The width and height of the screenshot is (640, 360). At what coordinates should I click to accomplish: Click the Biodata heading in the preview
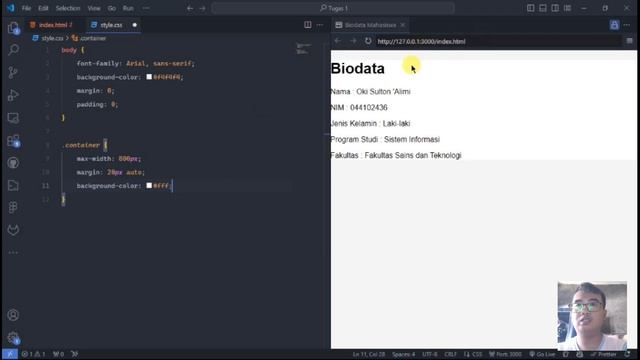(358, 69)
